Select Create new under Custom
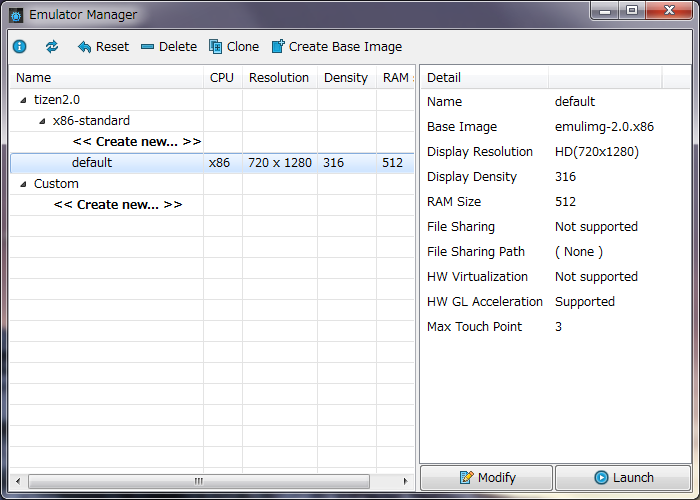This screenshot has width=700, height=500. [118, 204]
